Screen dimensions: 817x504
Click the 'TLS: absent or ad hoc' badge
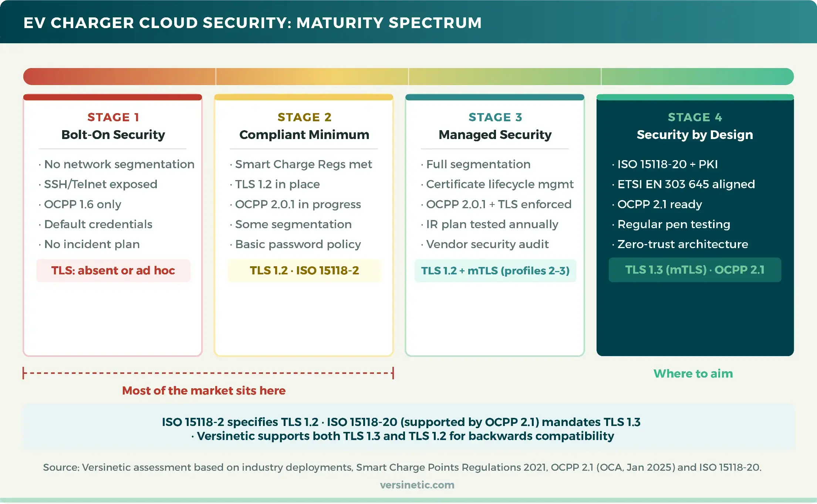pos(113,270)
